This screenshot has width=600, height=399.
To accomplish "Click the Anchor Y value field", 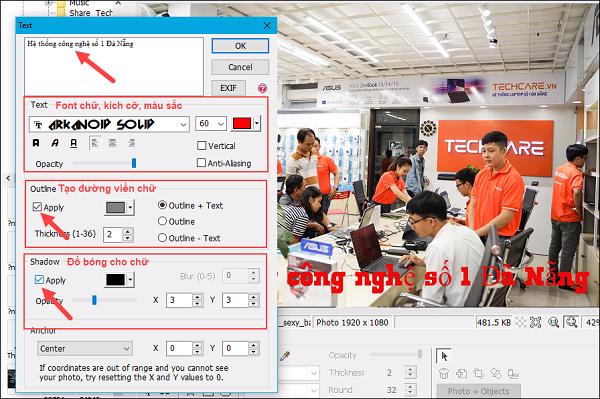I will click(235, 348).
